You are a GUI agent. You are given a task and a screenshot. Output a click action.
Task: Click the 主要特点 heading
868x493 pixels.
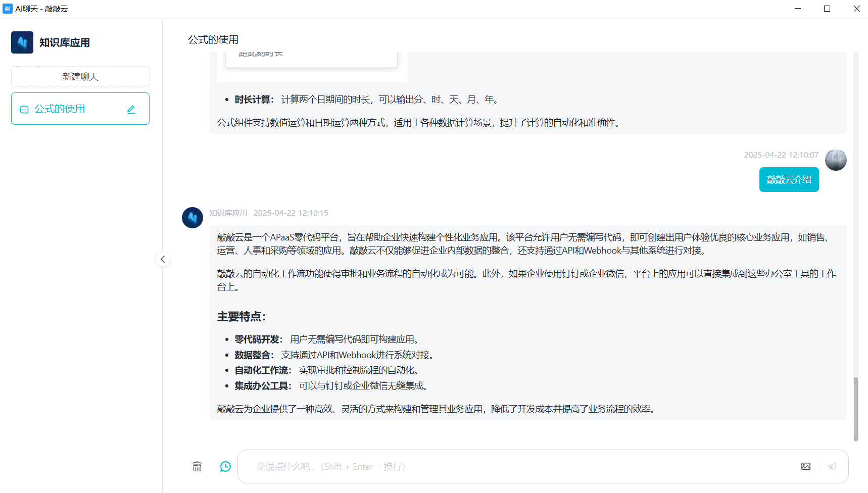[242, 317]
